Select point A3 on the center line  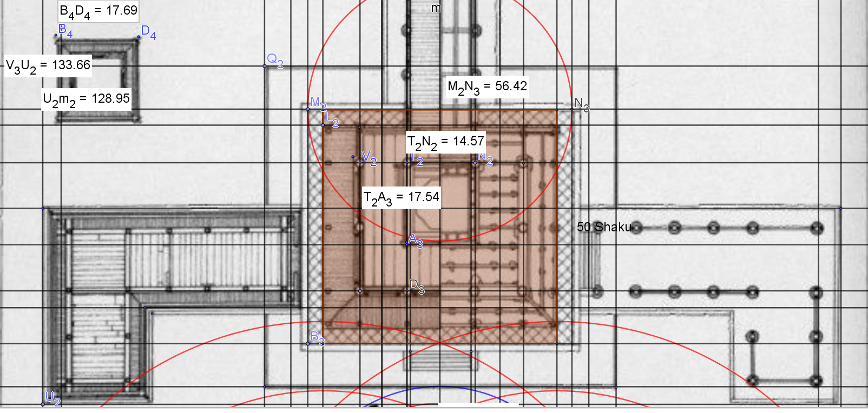click(x=407, y=243)
